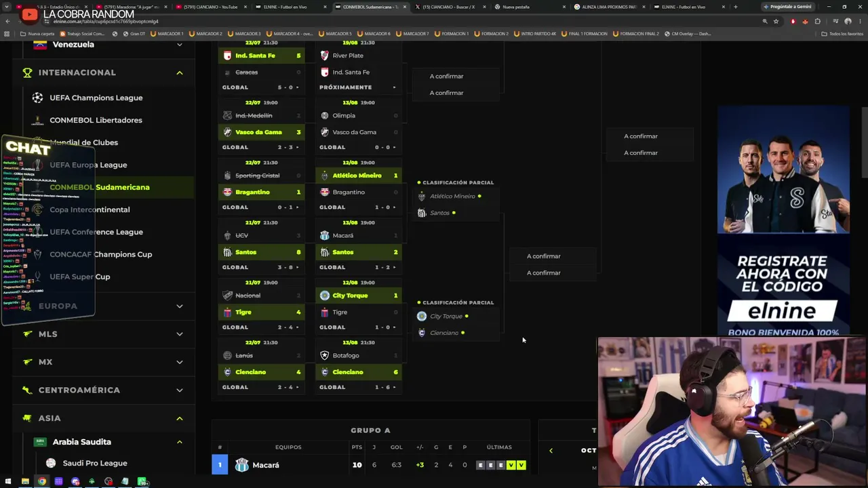Click the Olimpia crest in the bracket
The height and width of the screenshot is (488, 868).
click(325, 115)
